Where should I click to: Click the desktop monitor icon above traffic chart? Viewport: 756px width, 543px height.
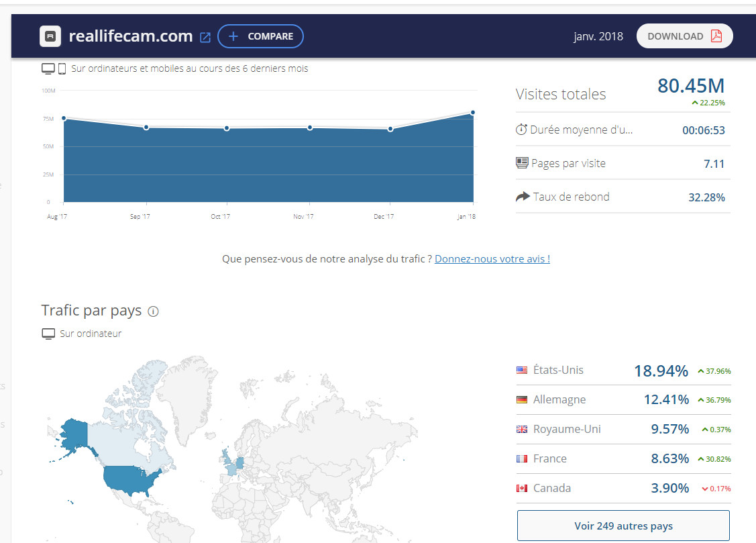tap(48, 68)
